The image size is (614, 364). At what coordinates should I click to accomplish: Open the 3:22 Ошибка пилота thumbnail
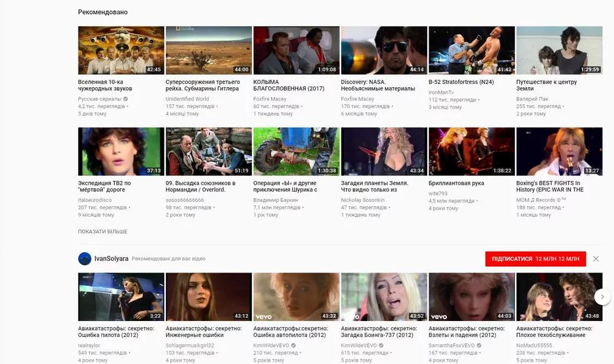pyautogui.click(x=121, y=296)
